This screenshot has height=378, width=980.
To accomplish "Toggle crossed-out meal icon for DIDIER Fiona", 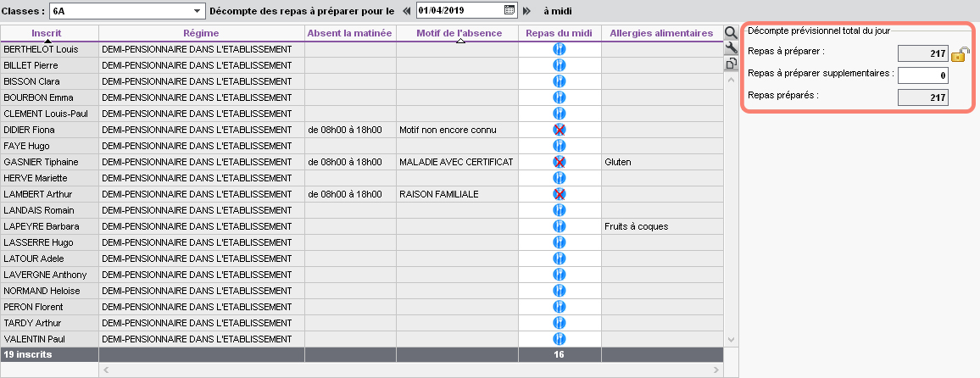I will click(x=560, y=130).
